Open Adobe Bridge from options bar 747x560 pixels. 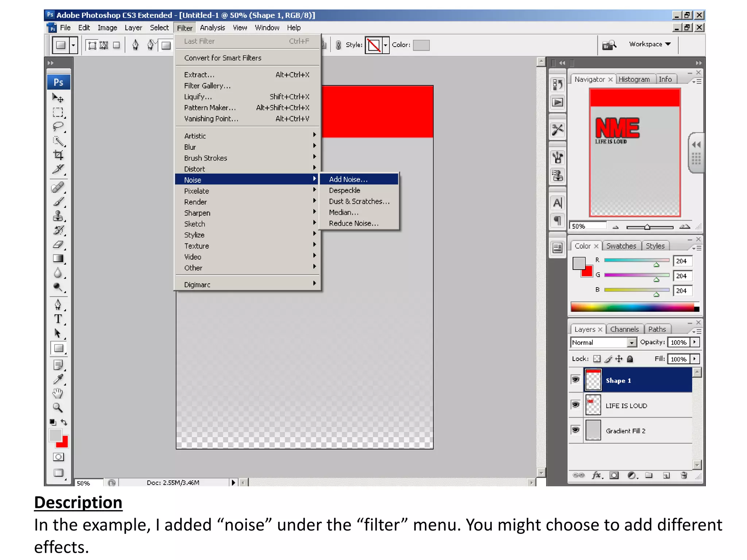click(609, 45)
